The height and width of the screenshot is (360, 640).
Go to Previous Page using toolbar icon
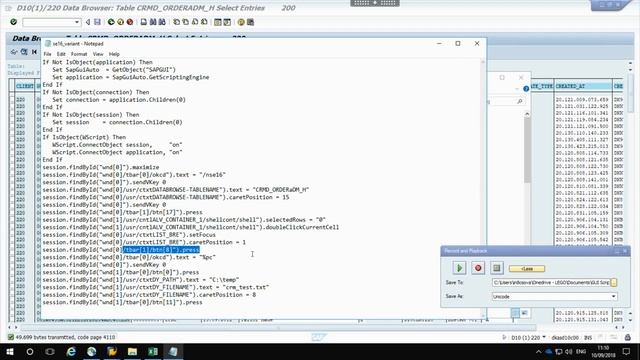[185, 22]
